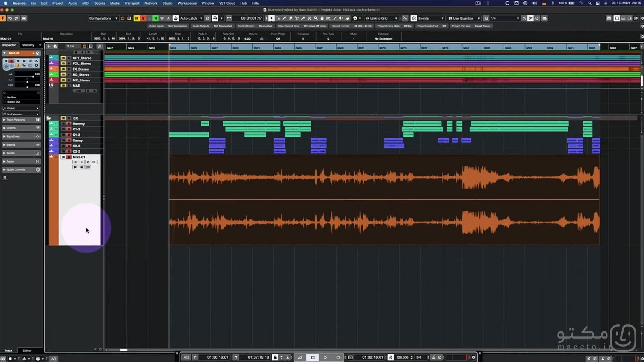
Task: Toggle global Read R automation button
Action: (155, 18)
